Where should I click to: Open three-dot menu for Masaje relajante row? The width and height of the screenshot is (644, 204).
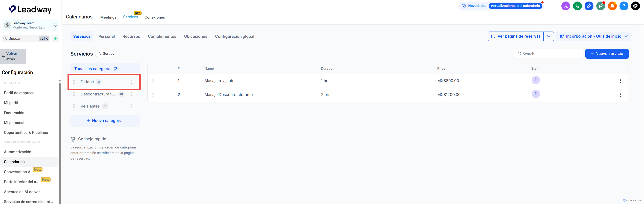(x=620, y=81)
